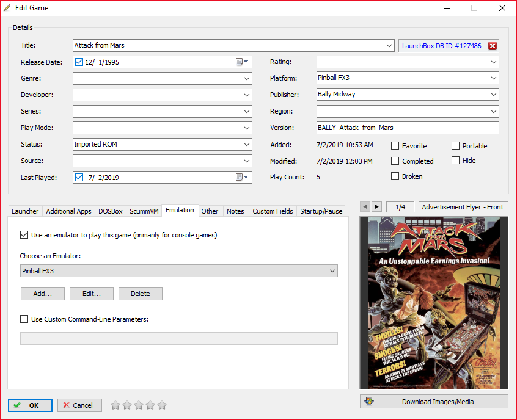Screen dimensions: 517x420
Task: Select the Emulation tab
Action: (180, 210)
